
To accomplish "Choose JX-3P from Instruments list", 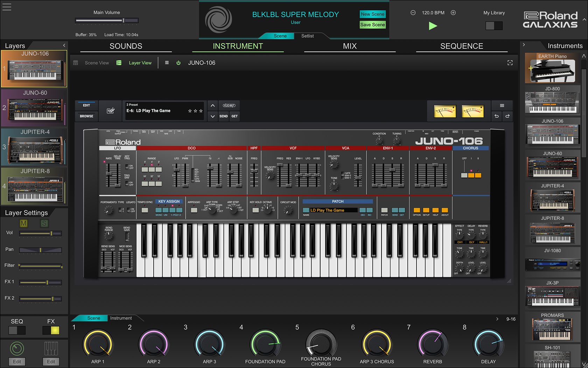I will 552,295.
